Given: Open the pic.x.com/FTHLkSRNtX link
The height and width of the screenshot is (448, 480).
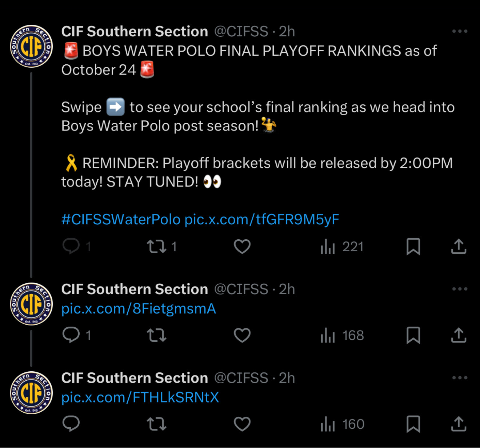Looking at the screenshot, I should 140,397.
